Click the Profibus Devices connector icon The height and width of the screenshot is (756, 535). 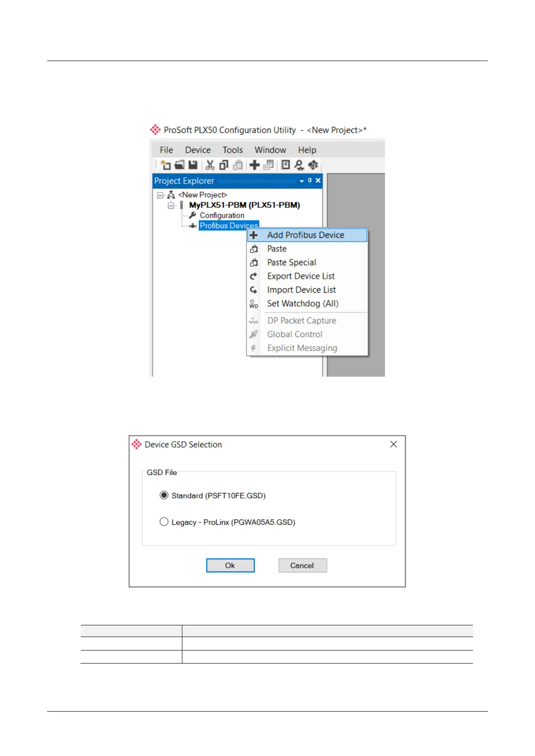pyautogui.click(x=193, y=226)
